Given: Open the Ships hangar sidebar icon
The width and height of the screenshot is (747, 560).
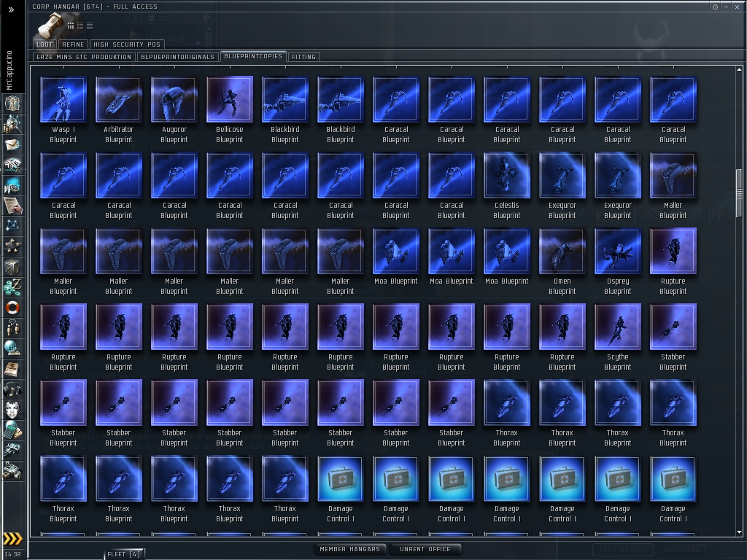Looking at the screenshot, I should coord(12,451).
